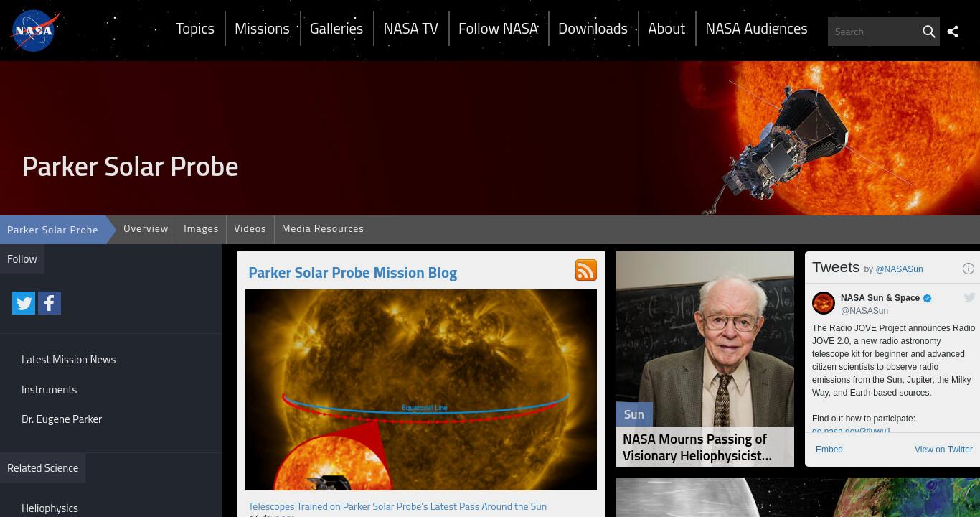Open the Telescopes Trained on Parker Solar Probe article
Image resolution: width=980 pixels, height=517 pixels.
[397, 506]
